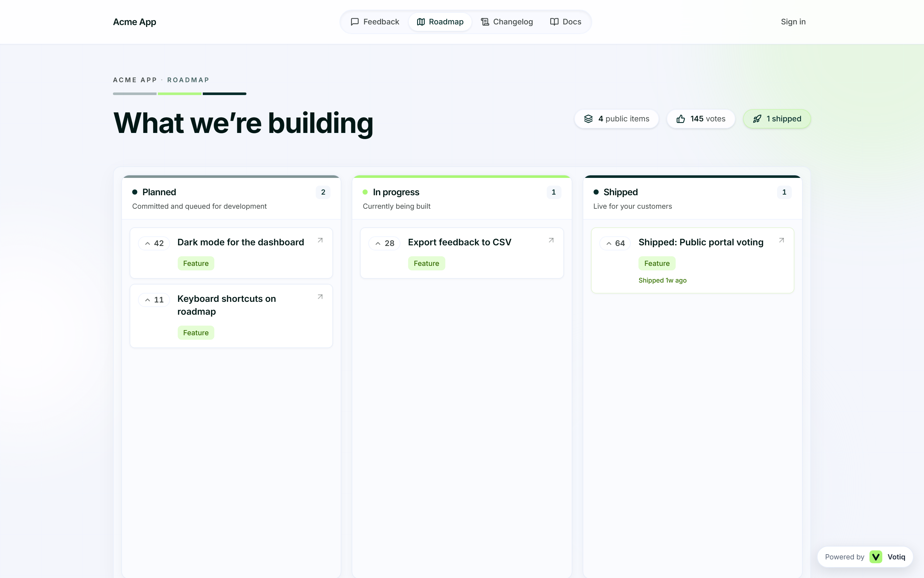Click the rocket icon in shipped pill

[757, 119]
